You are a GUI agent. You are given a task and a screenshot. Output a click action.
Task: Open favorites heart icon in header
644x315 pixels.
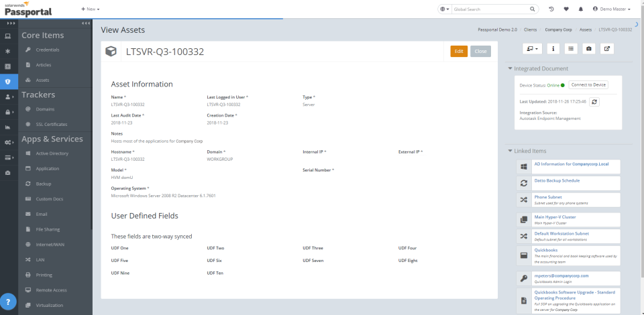[x=566, y=9]
